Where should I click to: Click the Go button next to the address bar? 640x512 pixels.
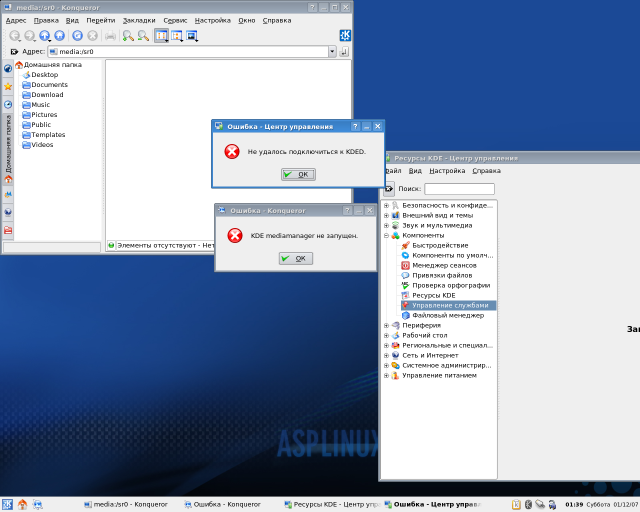344,51
